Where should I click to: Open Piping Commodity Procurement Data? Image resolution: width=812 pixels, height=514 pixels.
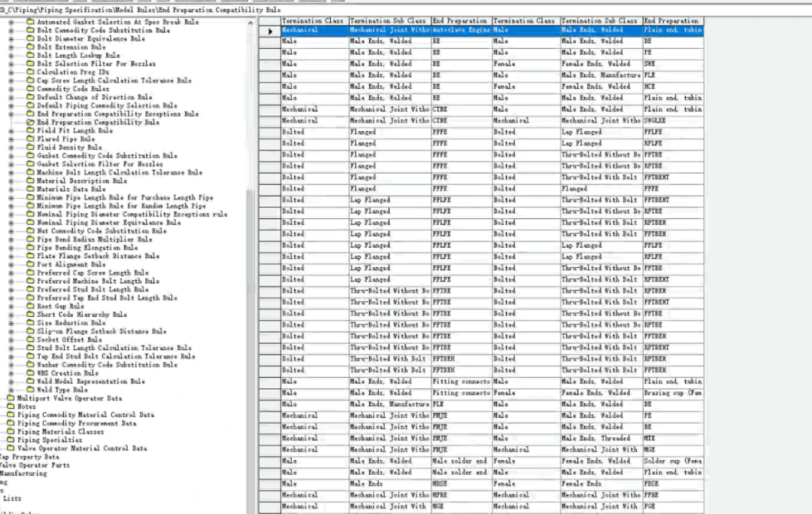[x=77, y=423]
